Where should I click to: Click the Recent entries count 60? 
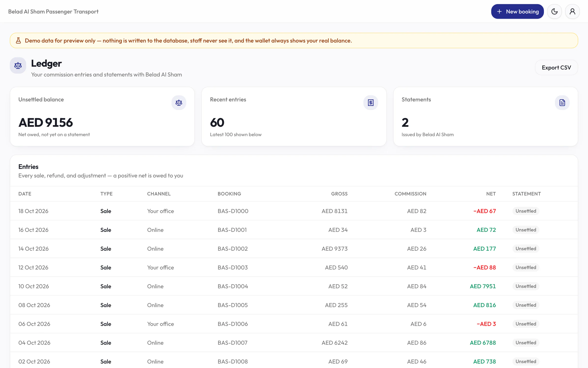217,122
